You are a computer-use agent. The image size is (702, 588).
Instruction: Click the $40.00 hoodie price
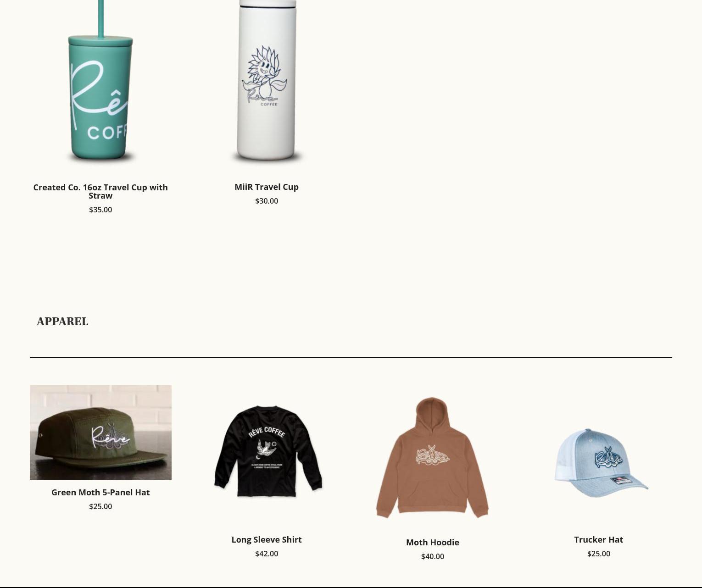(433, 556)
